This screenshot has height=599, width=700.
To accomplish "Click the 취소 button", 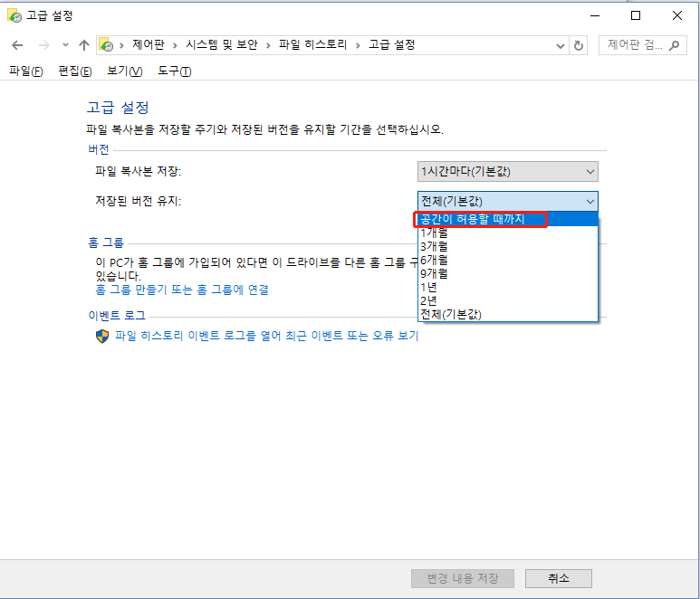I will click(x=559, y=578).
